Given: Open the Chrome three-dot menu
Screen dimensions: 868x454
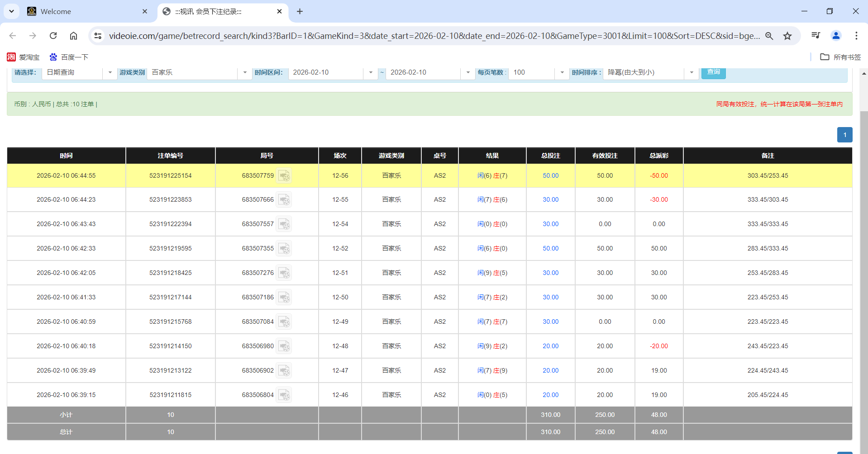Looking at the screenshot, I should pos(856,35).
